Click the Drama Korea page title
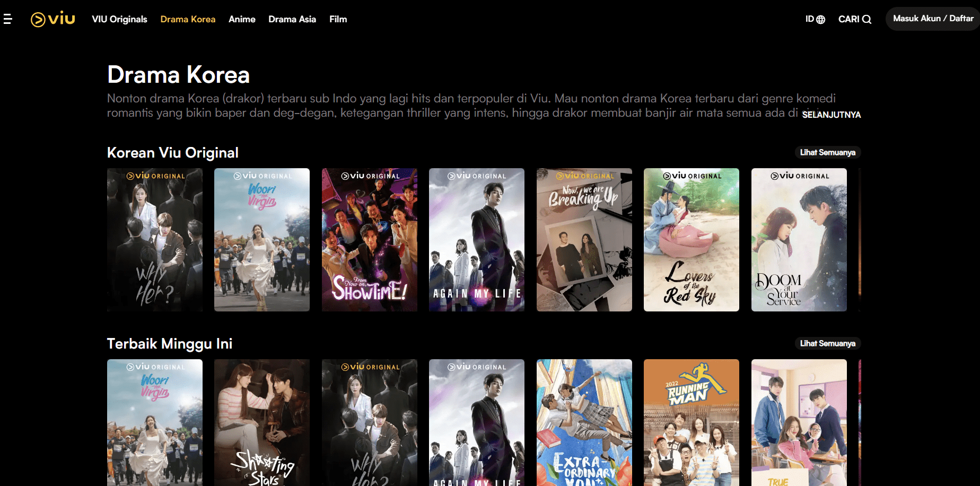Screen dimensions: 980x486 click(178, 75)
